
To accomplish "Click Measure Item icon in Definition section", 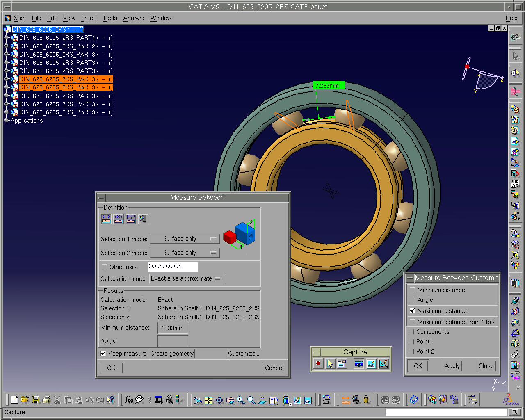I will point(143,219).
